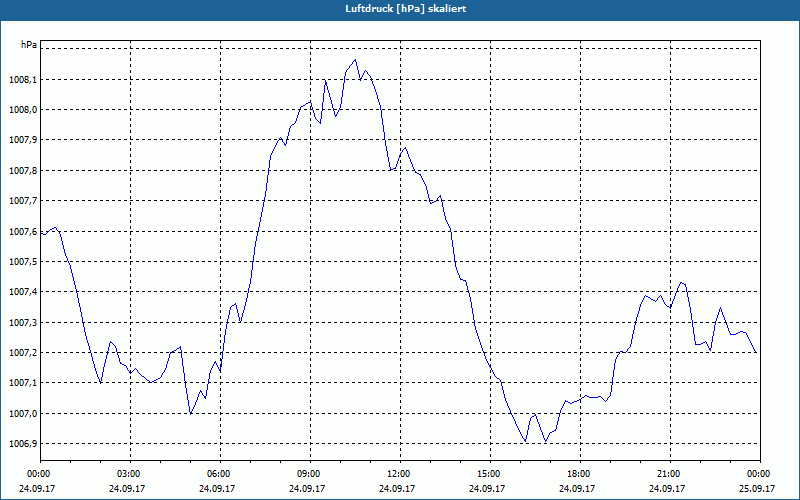Select the 1007,7 y-axis label

[x=23, y=201]
